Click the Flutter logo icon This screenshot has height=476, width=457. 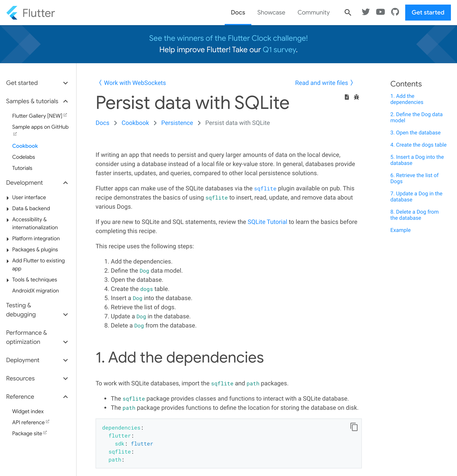click(x=12, y=13)
